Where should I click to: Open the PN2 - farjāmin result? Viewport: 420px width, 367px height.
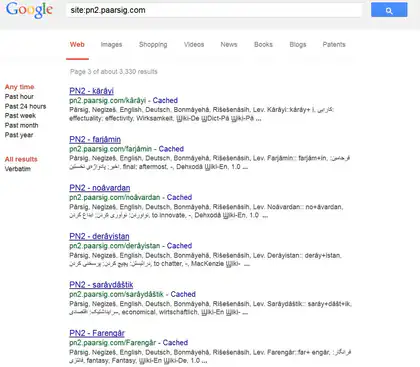click(x=95, y=139)
